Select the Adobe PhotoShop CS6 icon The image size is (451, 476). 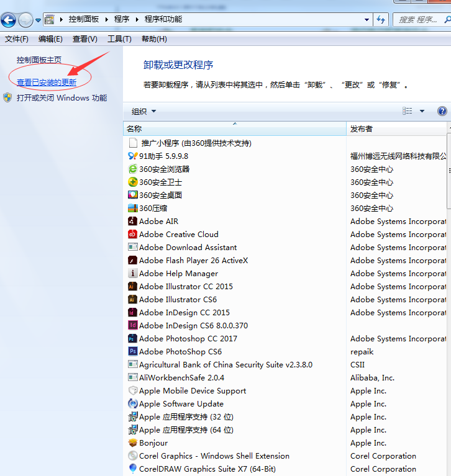point(133,351)
